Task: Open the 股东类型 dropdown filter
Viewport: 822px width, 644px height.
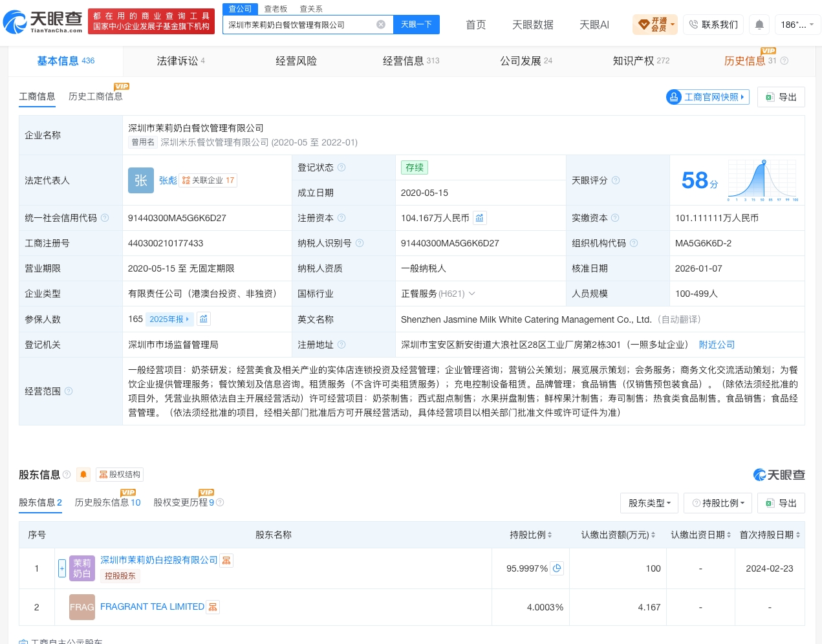Action: click(649, 503)
